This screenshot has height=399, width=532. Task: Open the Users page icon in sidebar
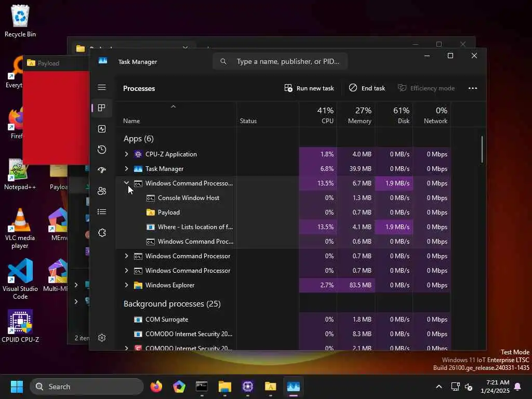tap(102, 191)
